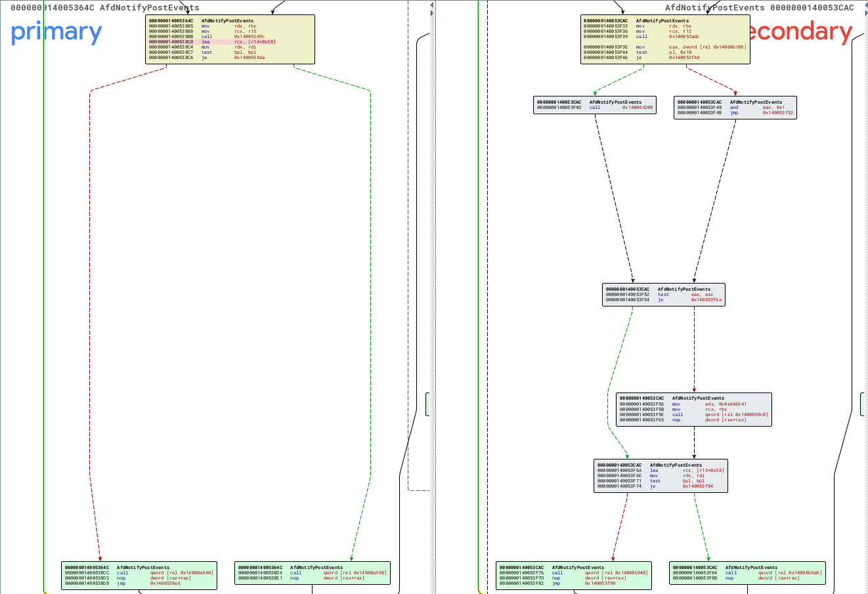Collapse primary pane with left divider arrow

coord(432,5)
